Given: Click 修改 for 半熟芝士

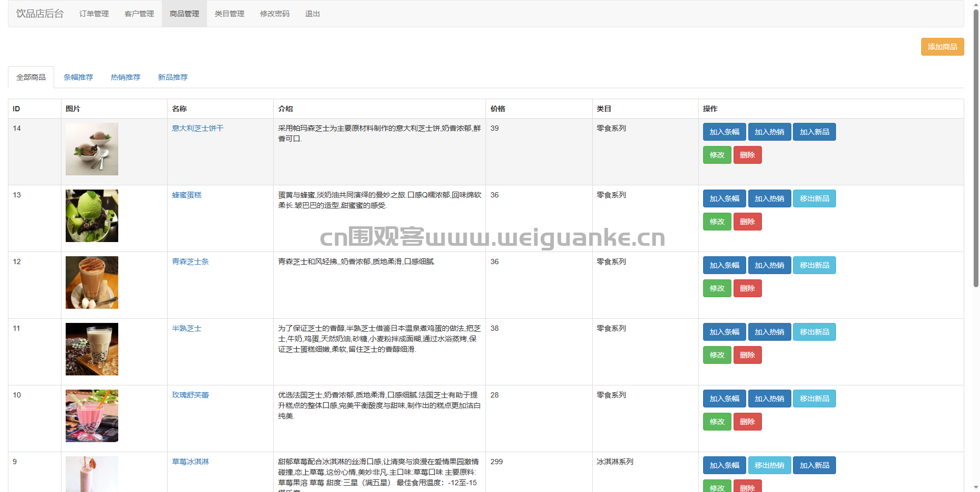Looking at the screenshot, I should [x=717, y=355].
